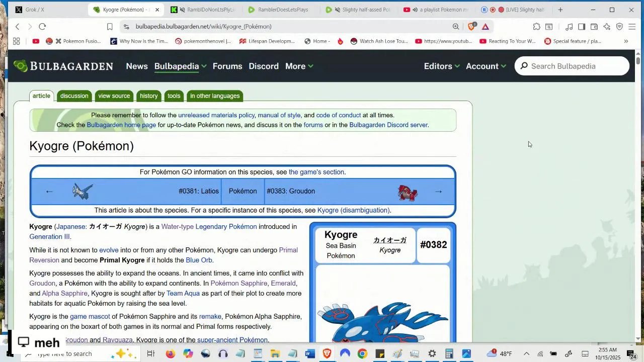The image size is (644, 362).
Task: Follow the Kyogre (disambiguation) link
Action: click(x=353, y=210)
